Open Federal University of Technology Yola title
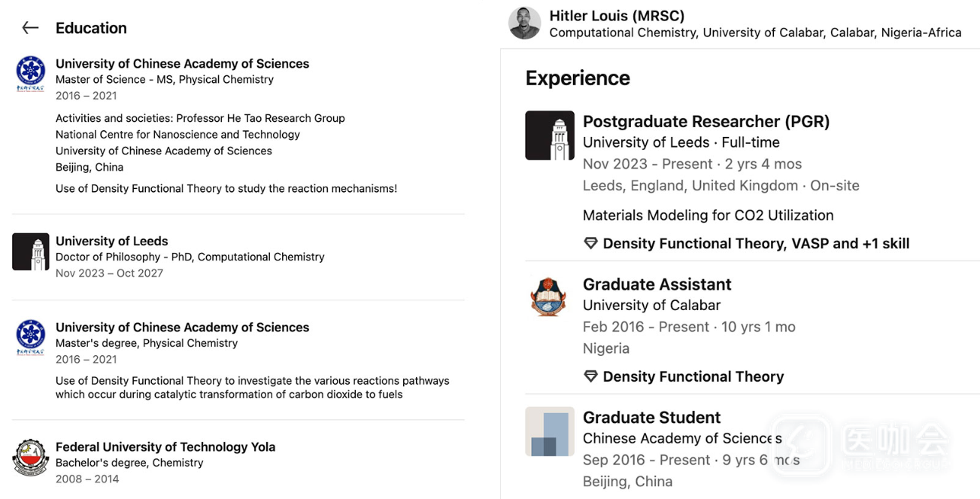 [165, 447]
